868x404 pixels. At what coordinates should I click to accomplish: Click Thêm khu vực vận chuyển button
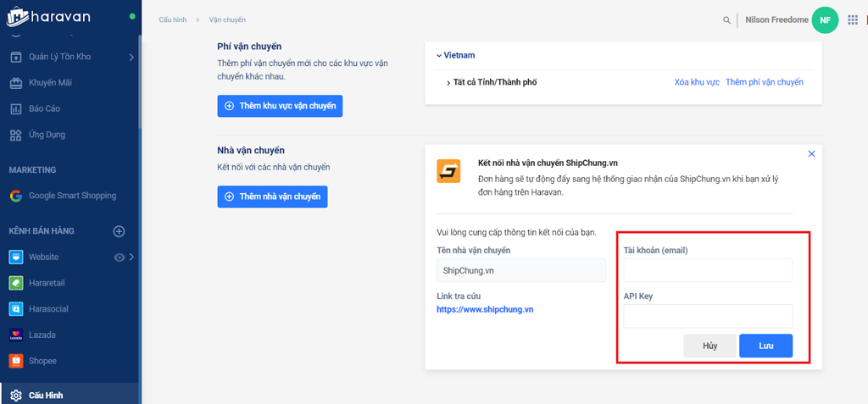tap(280, 106)
